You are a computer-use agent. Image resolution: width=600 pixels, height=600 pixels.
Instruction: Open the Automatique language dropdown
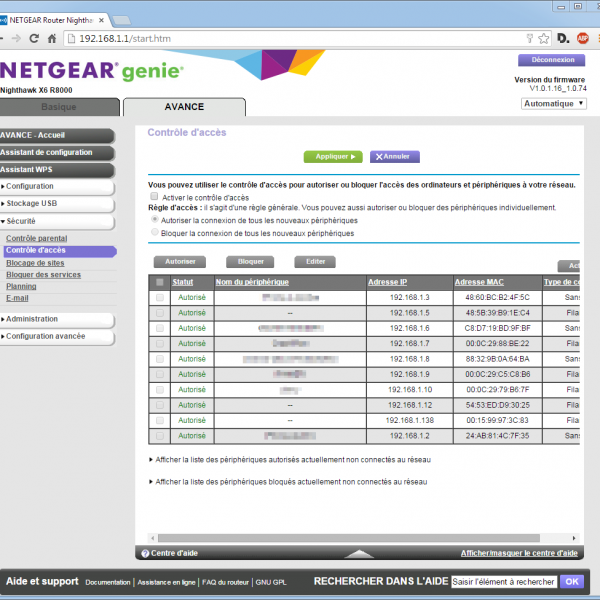click(553, 103)
